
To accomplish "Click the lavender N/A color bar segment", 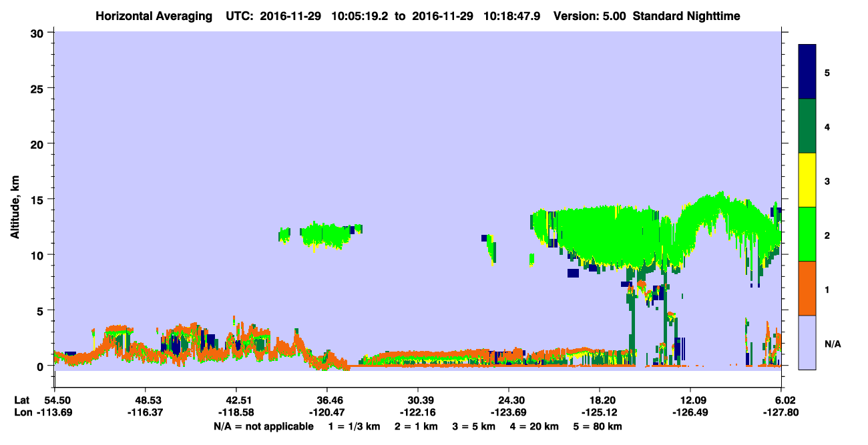I will coord(807,342).
